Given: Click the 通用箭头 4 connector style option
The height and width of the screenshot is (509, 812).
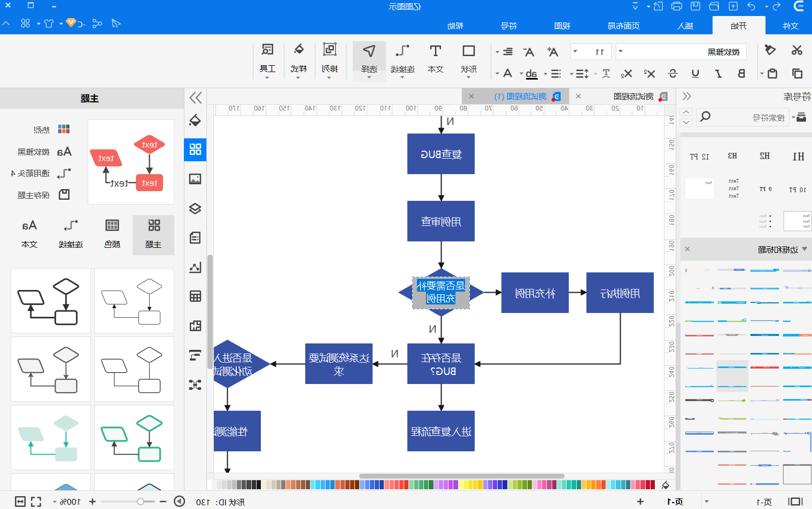Looking at the screenshot, I should (x=41, y=173).
